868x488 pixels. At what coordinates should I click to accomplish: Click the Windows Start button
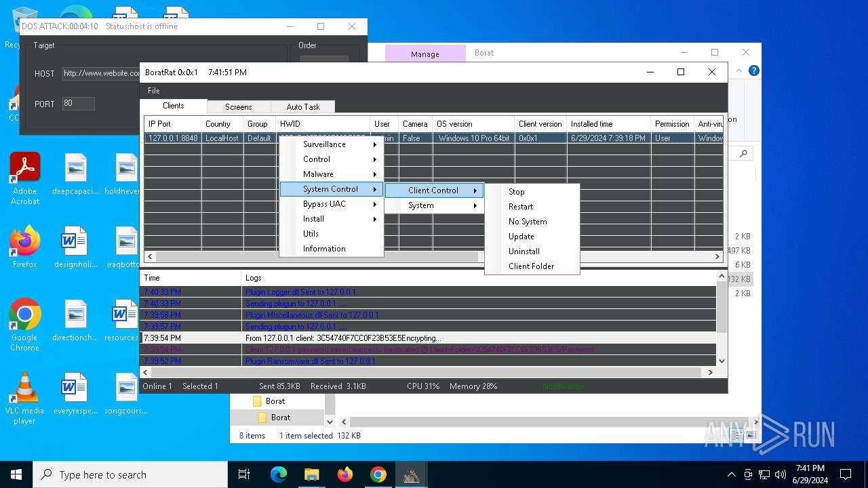(16, 474)
